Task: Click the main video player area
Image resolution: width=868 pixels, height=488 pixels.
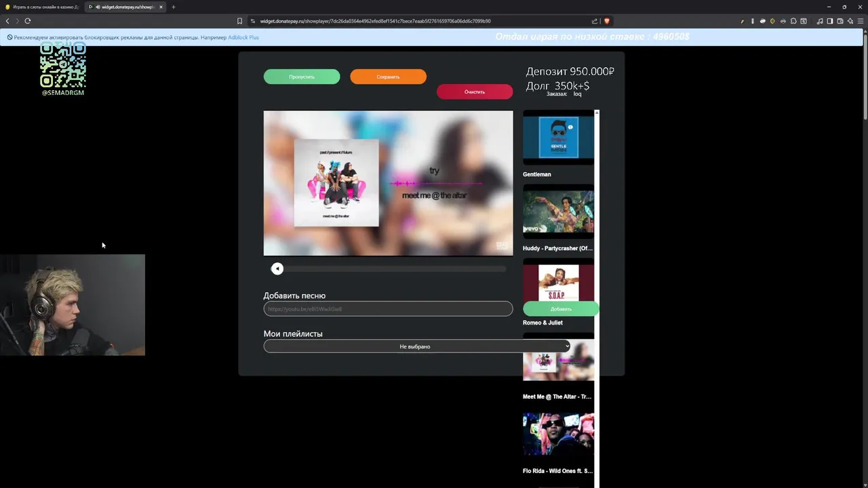Action: [388, 183]
